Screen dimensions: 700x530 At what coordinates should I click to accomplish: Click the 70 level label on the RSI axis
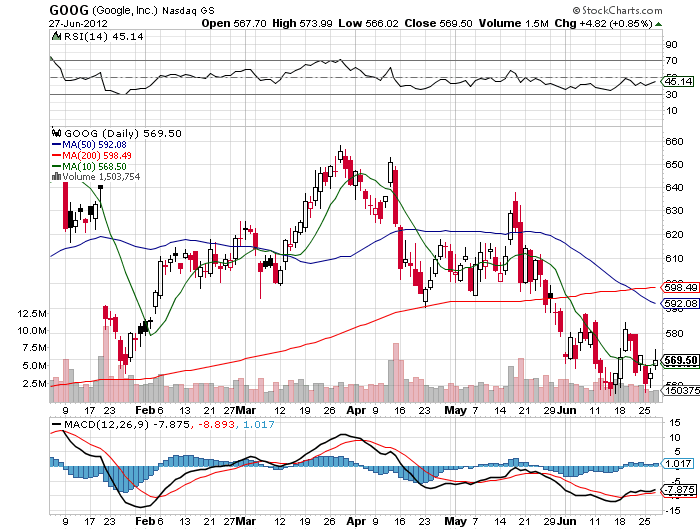click(x=671, y=61)
